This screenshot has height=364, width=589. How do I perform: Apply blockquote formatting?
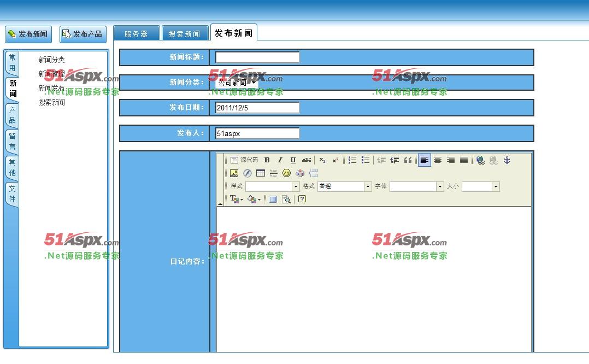pos(408,160)
